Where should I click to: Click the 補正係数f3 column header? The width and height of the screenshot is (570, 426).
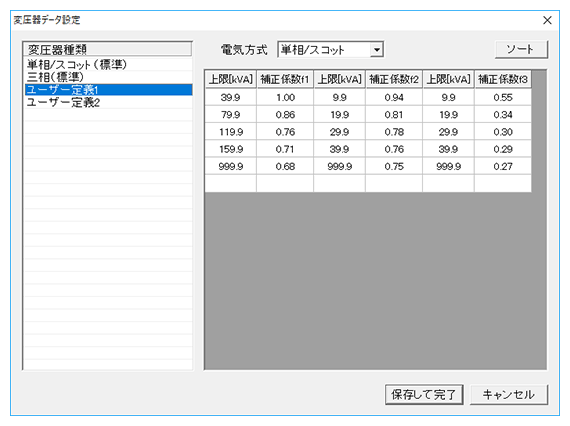pyautogui.click(x=503, y=79)
